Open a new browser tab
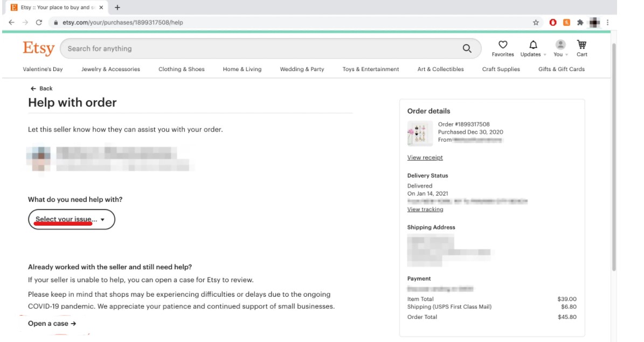The image size is (644, 342). (117, 8)
